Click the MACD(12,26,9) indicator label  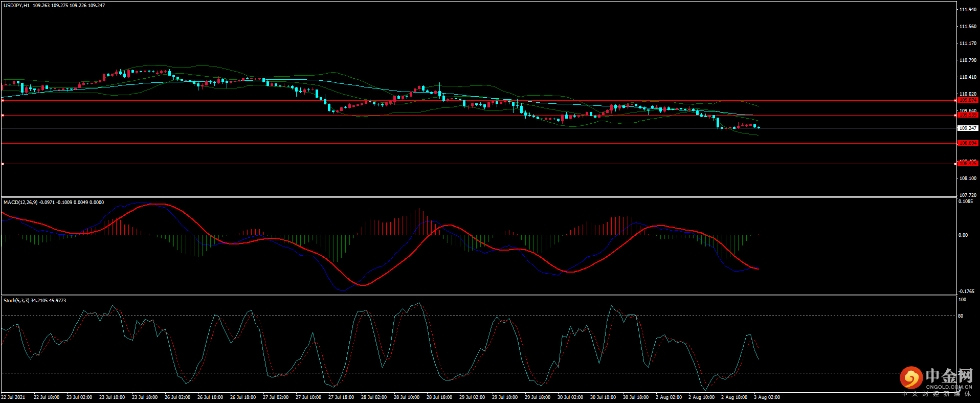point(20,203)
